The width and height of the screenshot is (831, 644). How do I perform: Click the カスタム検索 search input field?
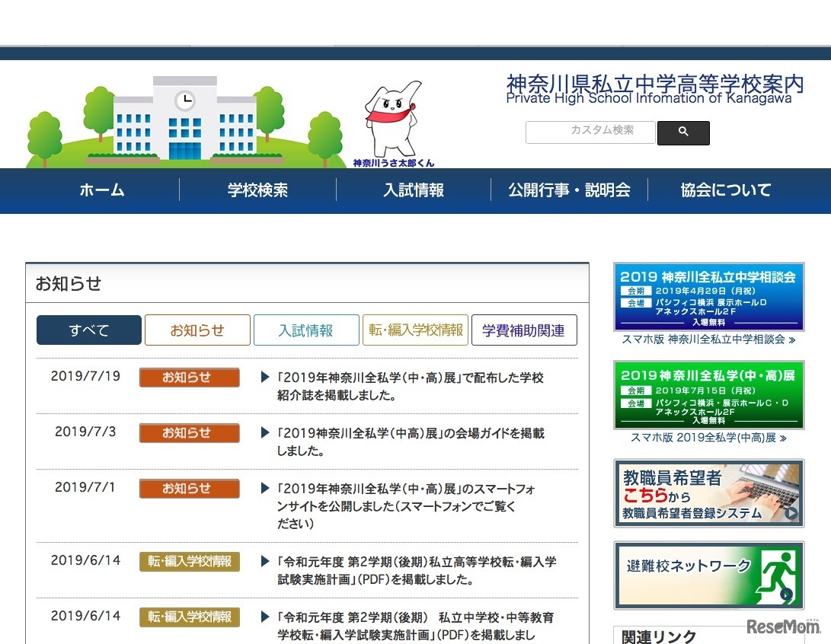point(590,132)
